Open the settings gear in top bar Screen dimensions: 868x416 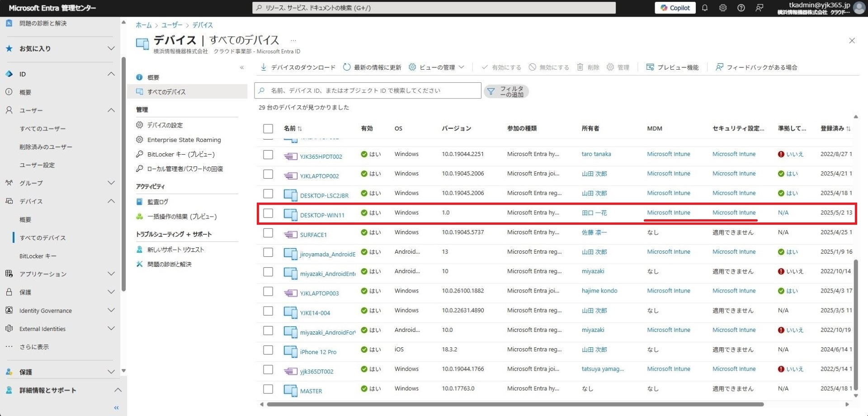[722, 8]
